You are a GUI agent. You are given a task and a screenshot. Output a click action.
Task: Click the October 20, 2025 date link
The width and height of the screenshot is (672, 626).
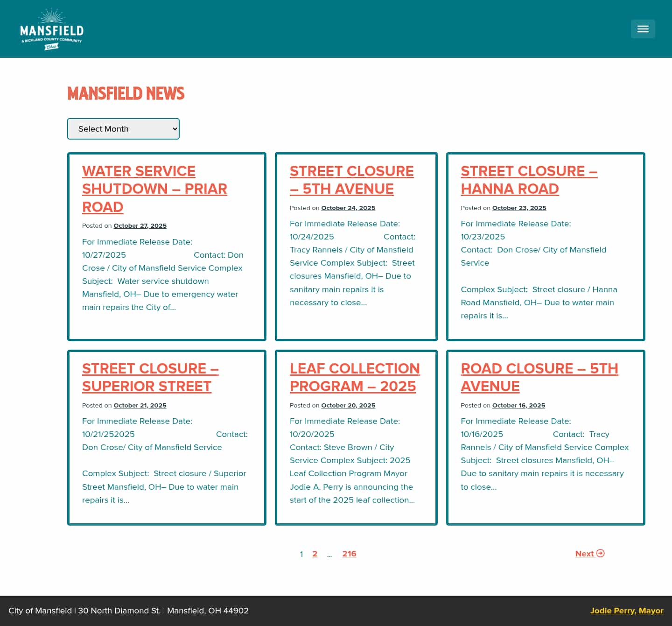coord(348,405)
